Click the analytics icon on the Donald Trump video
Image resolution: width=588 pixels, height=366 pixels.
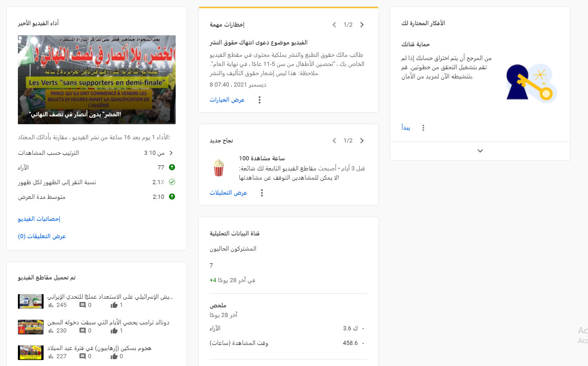coord(50,330)
